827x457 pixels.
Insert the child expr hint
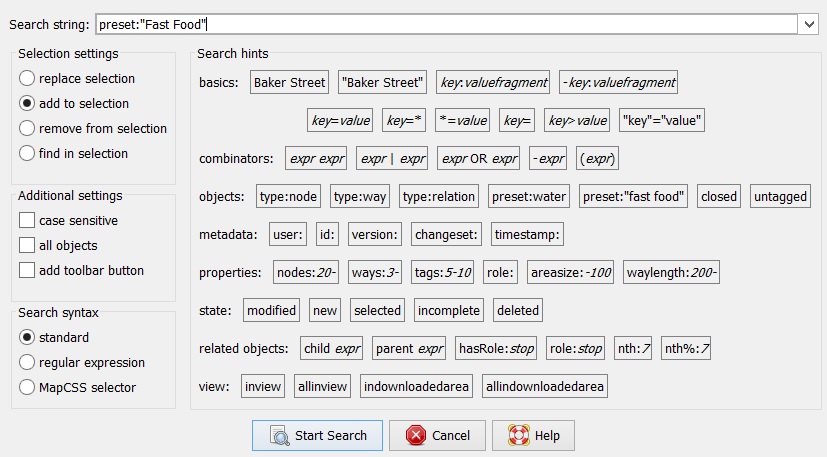[332, 348]
